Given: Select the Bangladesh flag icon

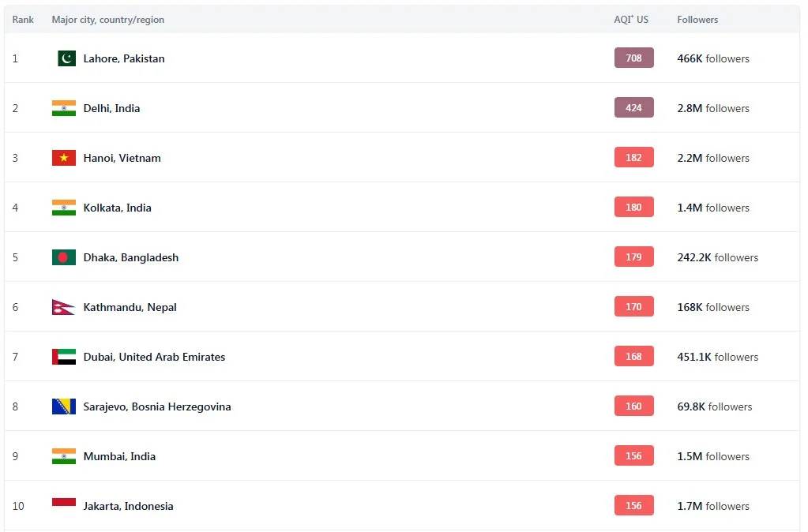Looking at the screenshot, I should click(64, 257).
